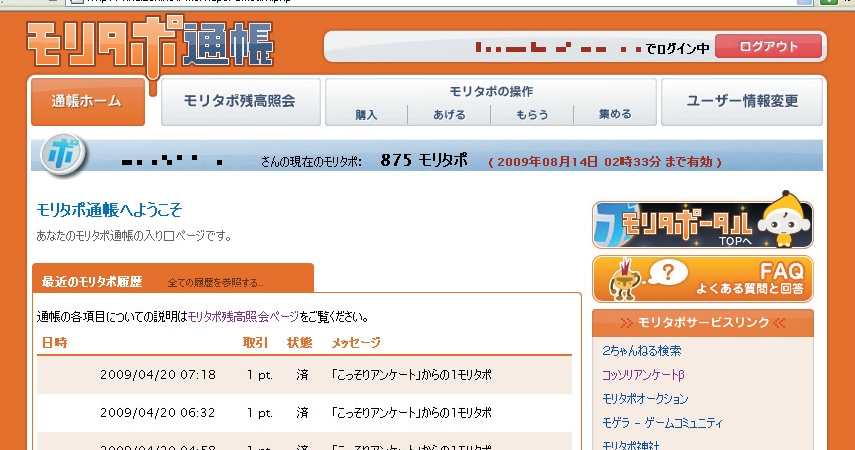Click the 875 モリタポ balance text
This screenshot has height=450, width=855.
[x=424, y=160]
